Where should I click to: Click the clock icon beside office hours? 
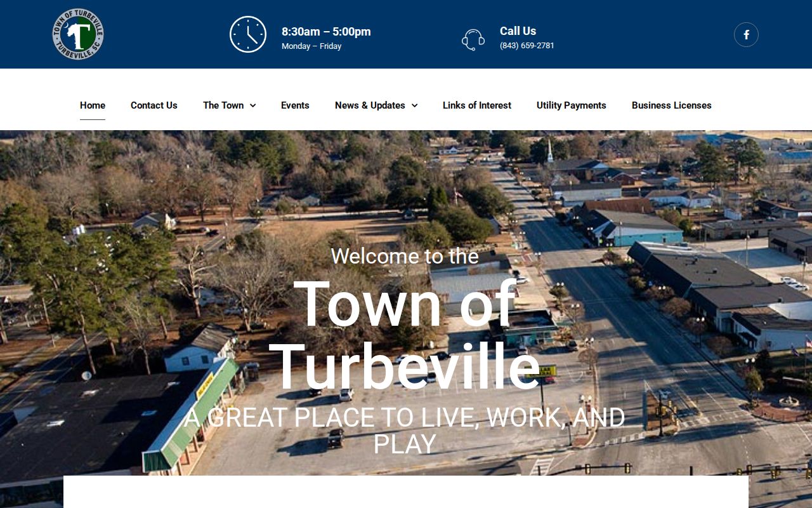[248, 34]
